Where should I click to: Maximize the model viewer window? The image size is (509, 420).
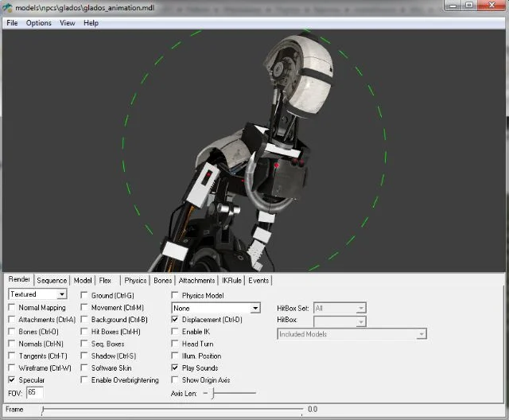[x=469, y=6]
